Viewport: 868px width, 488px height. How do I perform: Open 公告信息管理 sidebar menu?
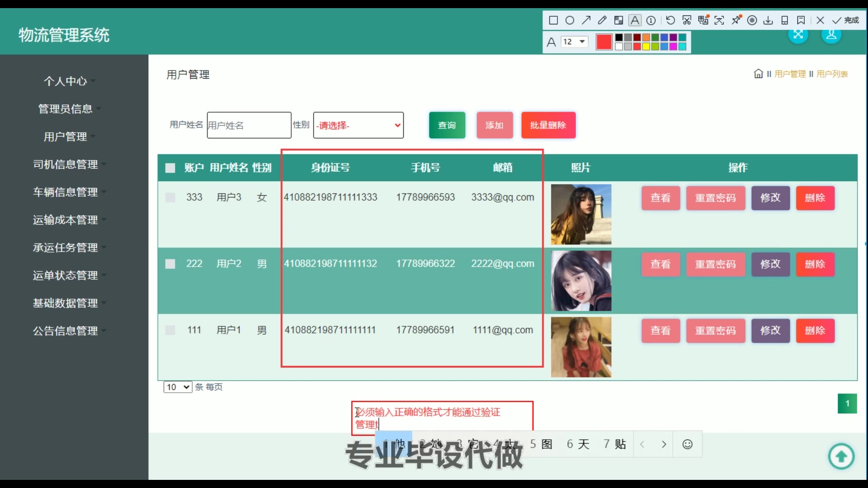point(66,331)
